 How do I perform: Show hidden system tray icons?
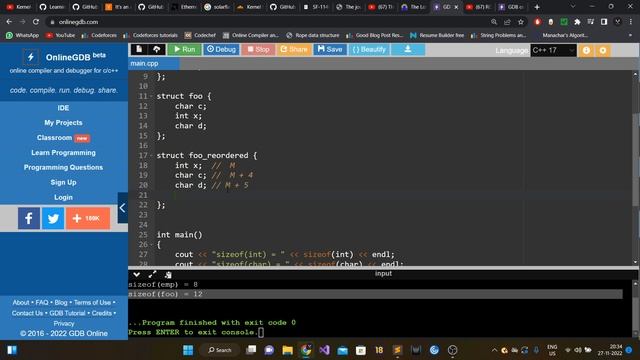[494, 350]
